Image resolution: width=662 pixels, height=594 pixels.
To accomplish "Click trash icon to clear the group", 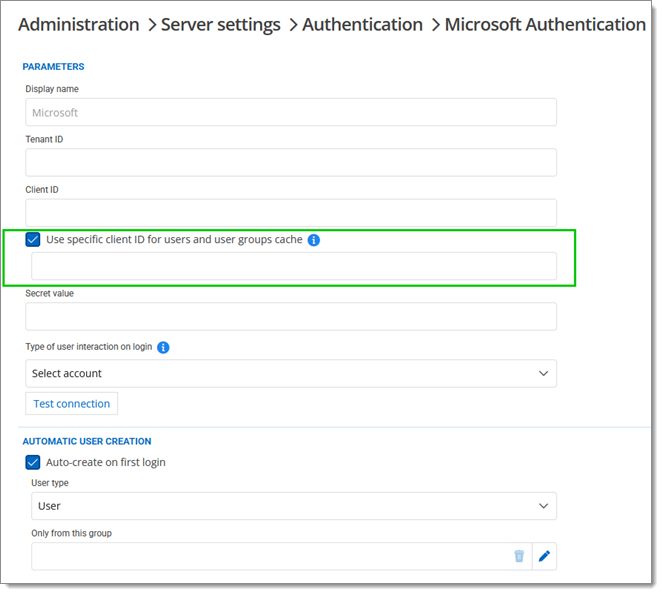I will 519,556.
